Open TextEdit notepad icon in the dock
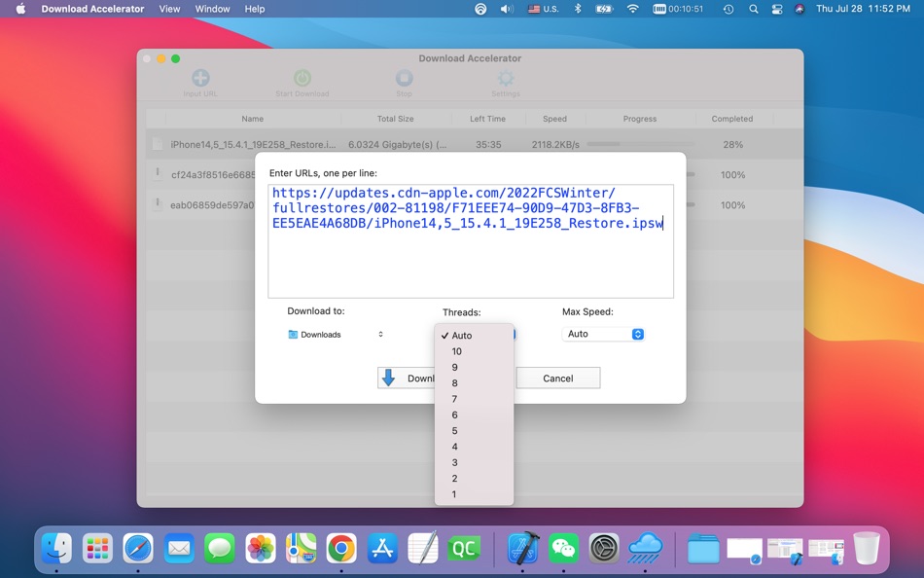Screen dimensions: 924x578 pos(423,549)
